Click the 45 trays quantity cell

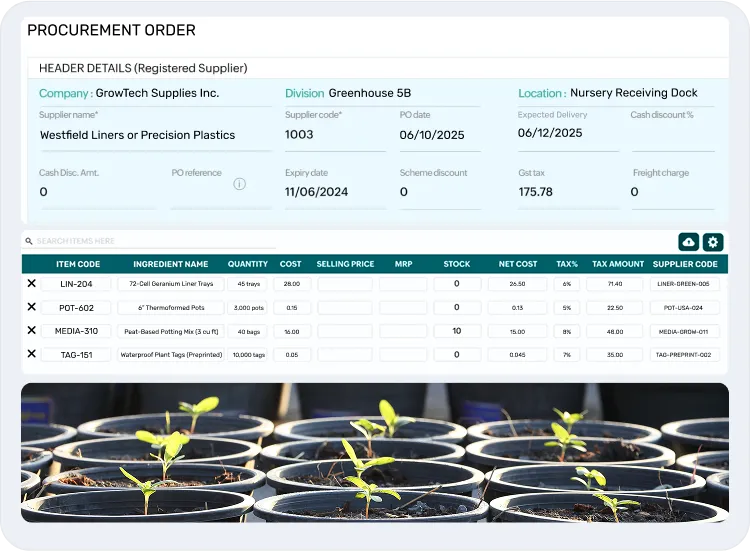tap(248, 284)
